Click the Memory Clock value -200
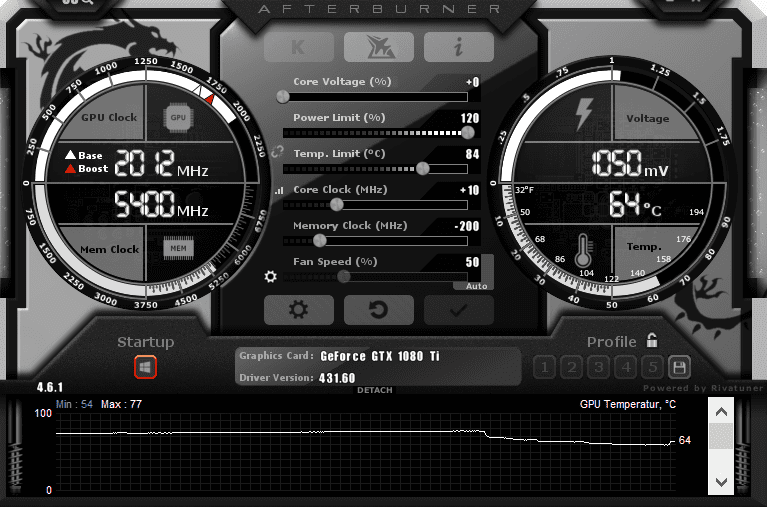This screenshot has width=767, height=507. 467,226
